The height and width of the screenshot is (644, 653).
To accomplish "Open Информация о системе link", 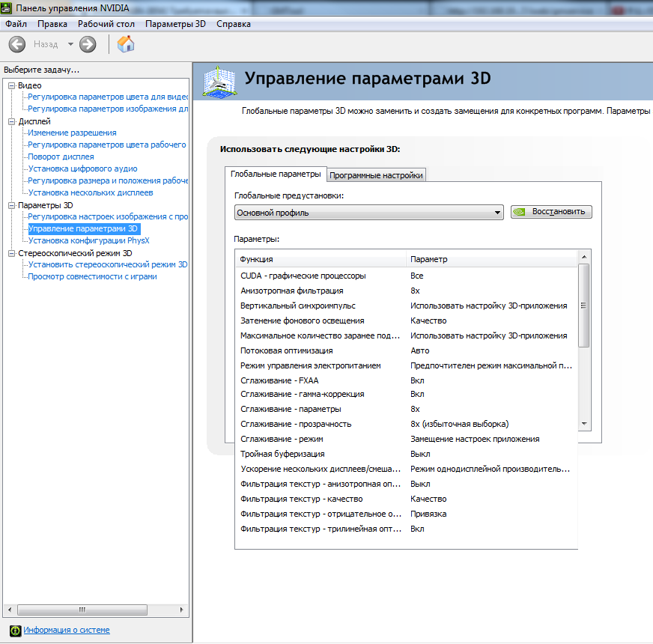I will click(67, 631).
